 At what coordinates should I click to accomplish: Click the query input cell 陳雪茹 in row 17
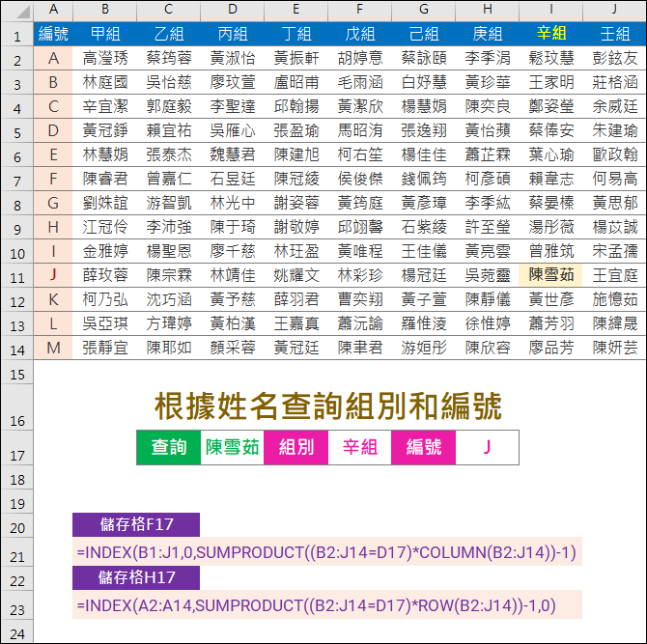233,448
